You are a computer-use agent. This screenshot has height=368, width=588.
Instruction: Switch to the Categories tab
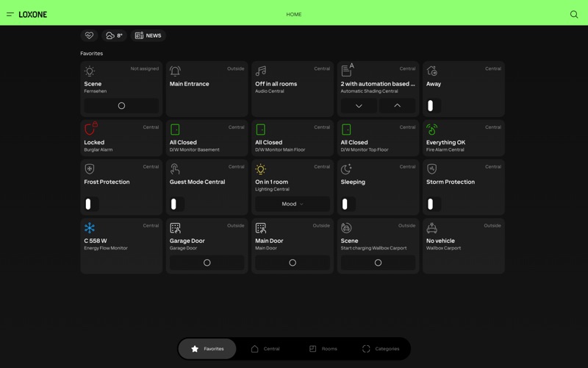point(381,349)
